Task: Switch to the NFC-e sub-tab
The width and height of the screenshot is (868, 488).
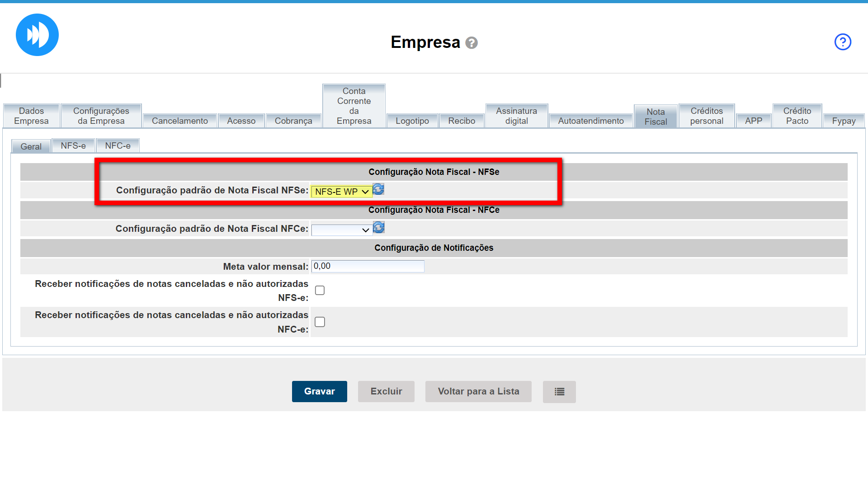Action: coord(118,146)
